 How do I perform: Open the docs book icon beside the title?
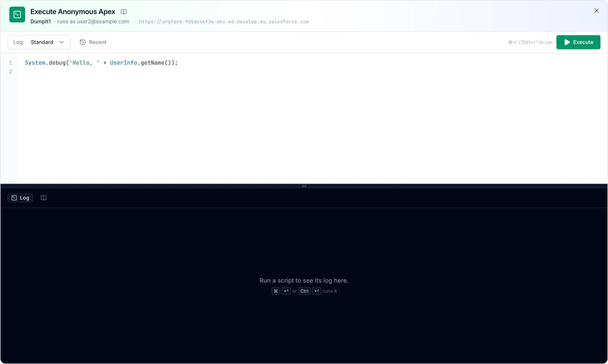(123, 12)
